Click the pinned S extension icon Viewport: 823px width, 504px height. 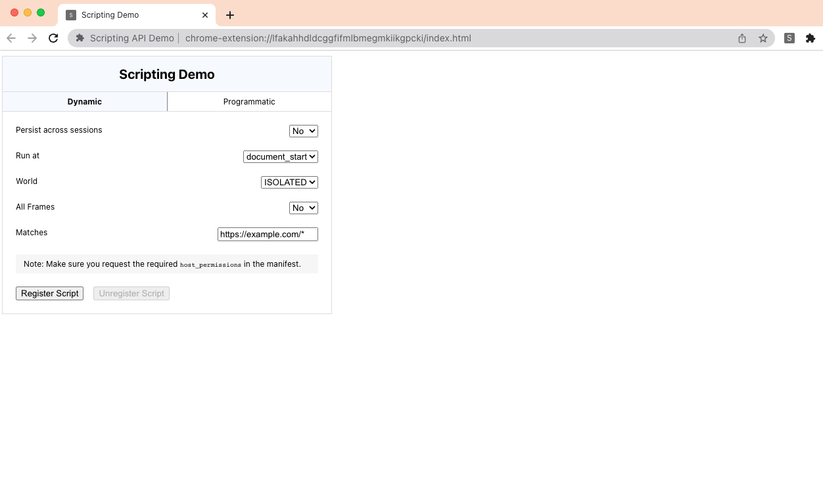point(789,38)
